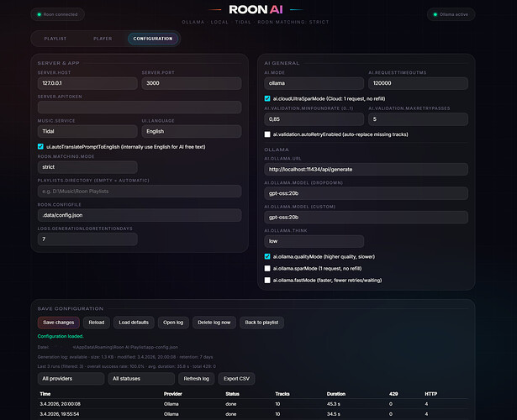Click the Duration column header

336,394
